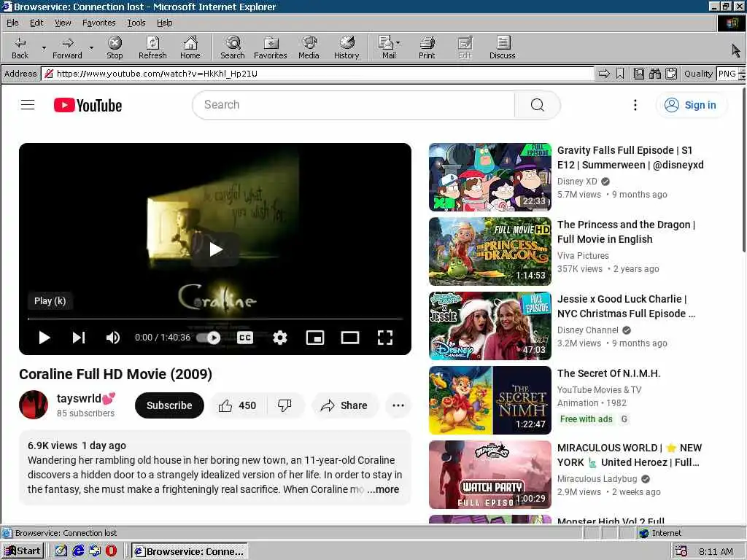Open the File menu
747x560 pixels.
pos(12,23)
